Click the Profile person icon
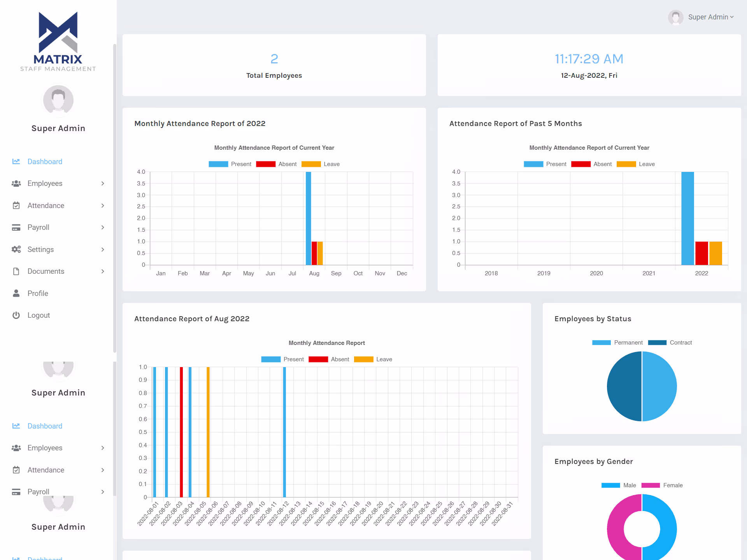This screenshot has width=747, height=560. pyautogui.click(x=16, y=293)
